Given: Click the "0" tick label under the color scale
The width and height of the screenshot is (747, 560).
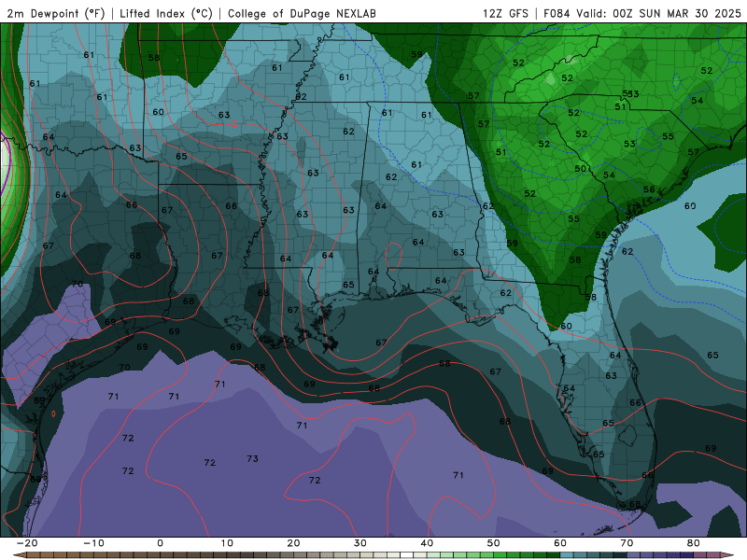Looking at the screenshot, I should click(x=160, y=543).
